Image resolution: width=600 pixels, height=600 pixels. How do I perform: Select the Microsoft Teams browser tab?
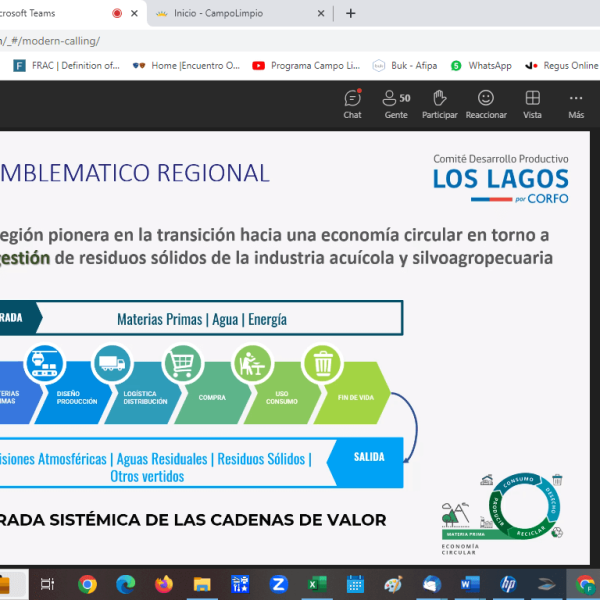click(50, 14)
